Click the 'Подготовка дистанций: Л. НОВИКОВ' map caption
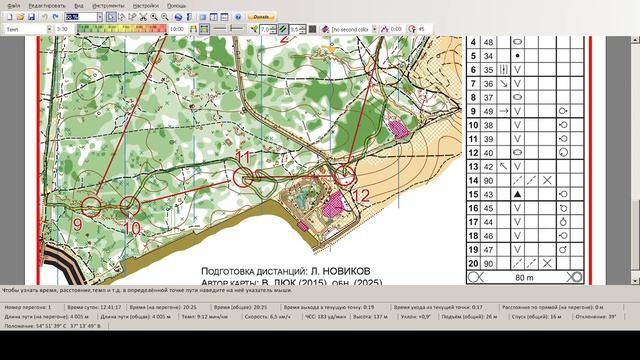 (286, 271)
